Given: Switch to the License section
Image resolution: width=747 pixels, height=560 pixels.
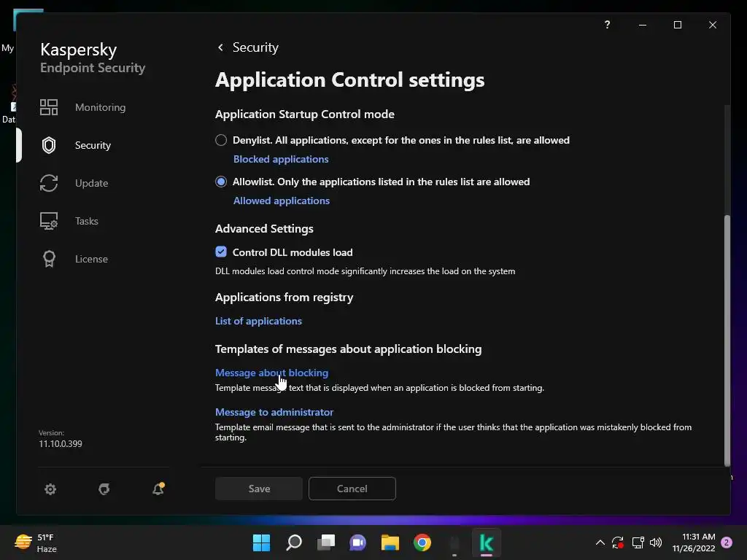Looking at the screenshot, I should pos(91,259).
